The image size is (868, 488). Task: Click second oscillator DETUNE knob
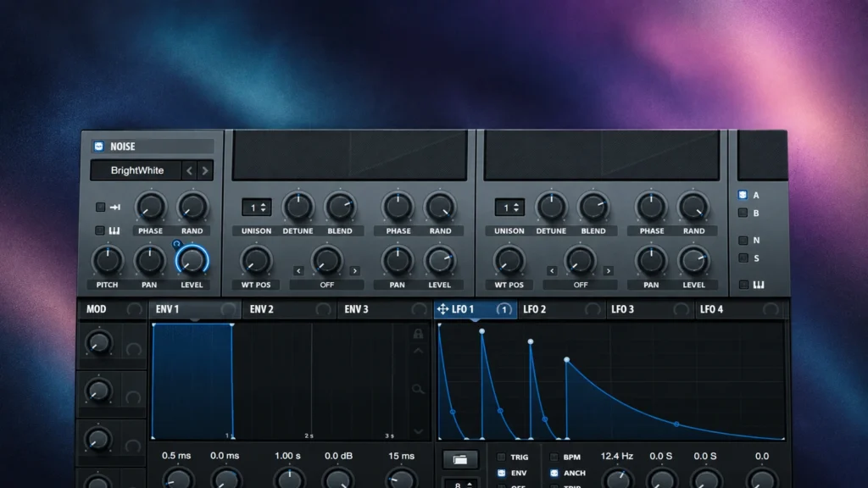coord(551,207)
